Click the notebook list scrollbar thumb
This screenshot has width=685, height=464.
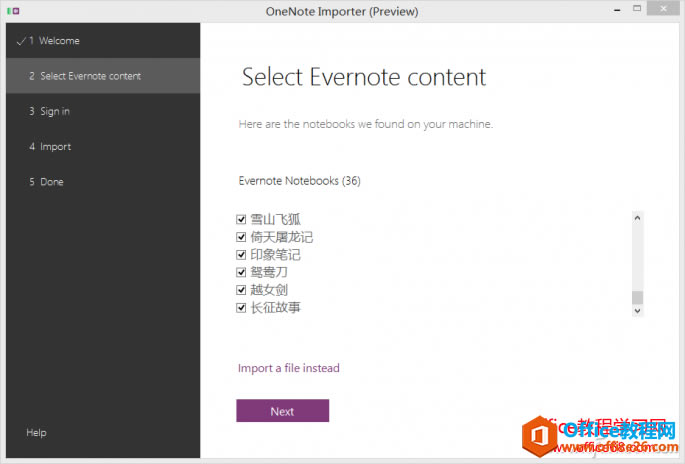[637, 298]
